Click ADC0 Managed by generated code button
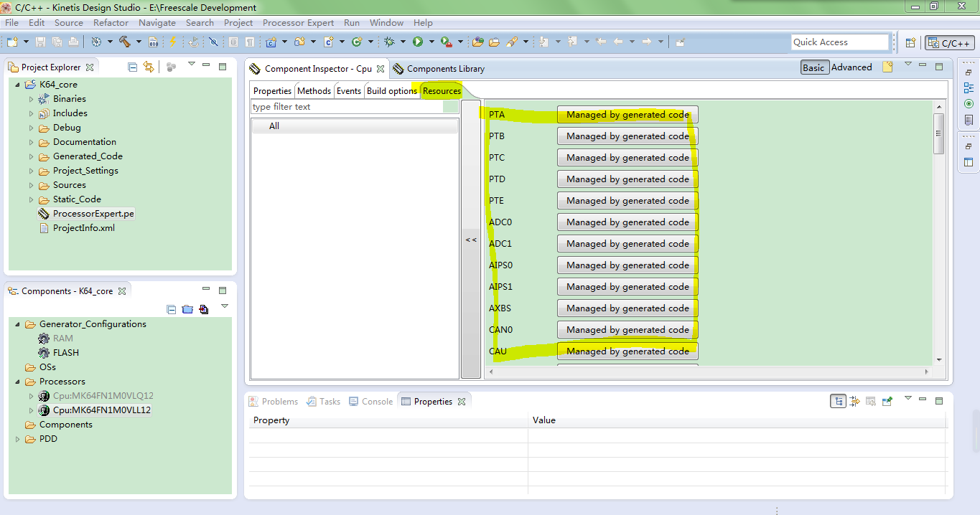Screen dimensions: 980x515 [x=627, y=222]
